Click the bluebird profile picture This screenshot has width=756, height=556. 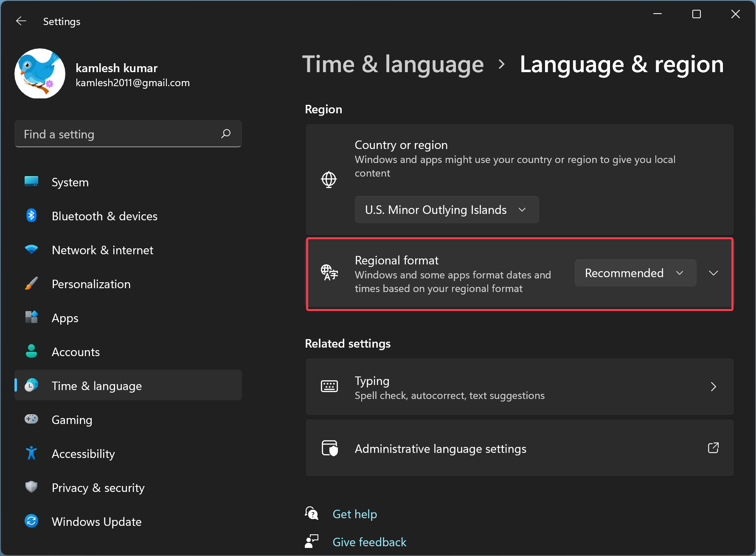point(40,73)
